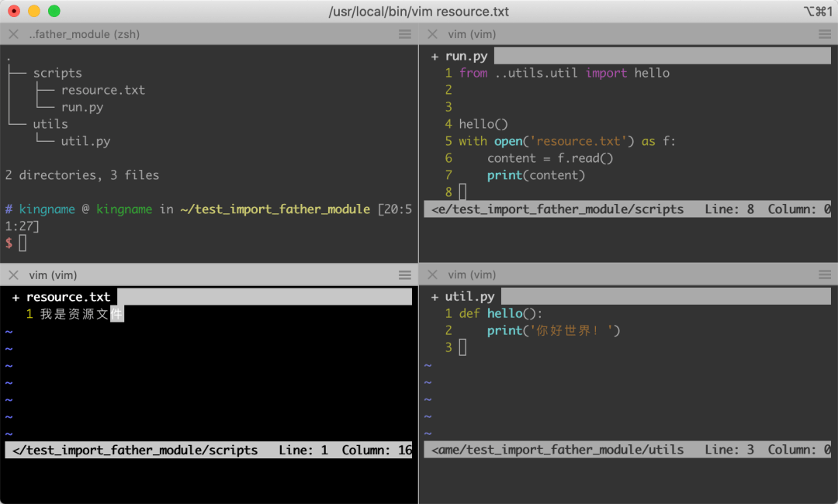Image resolution: width=838 pixels, height=504 pixels.
Task: Click run.py in the tree output
Action: tap(82, 107)
